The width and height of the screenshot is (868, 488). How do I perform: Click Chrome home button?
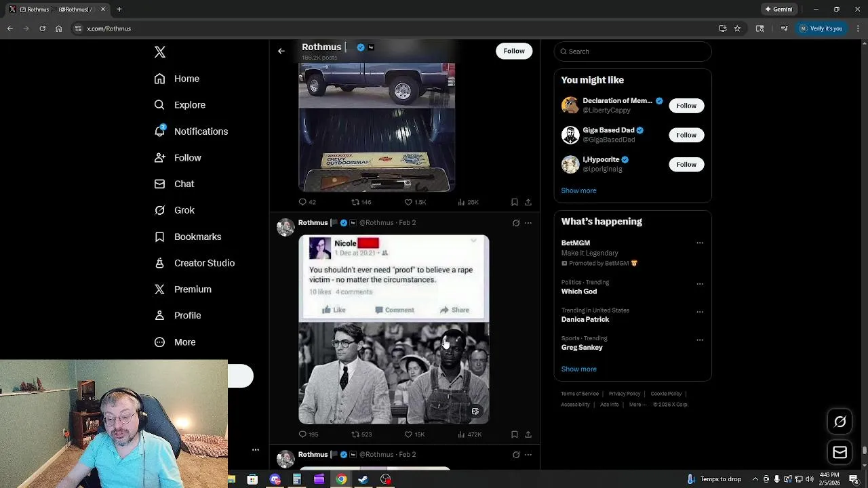[59, 28]
